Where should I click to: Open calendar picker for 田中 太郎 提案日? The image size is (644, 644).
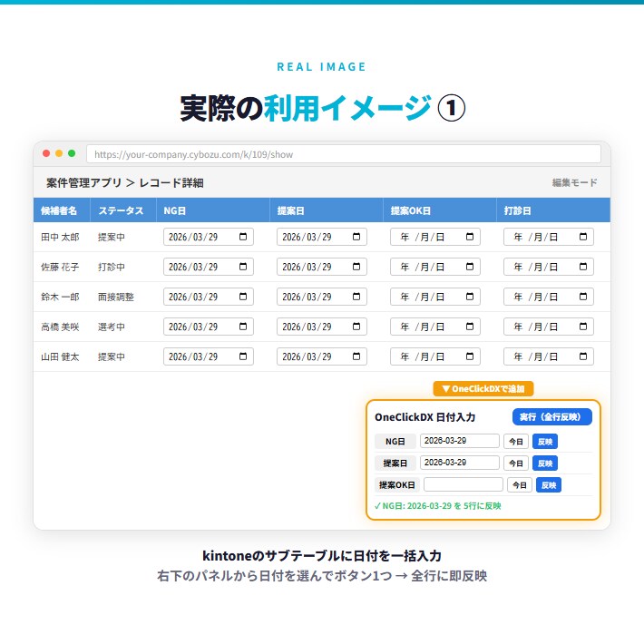(x=356, y=237)
